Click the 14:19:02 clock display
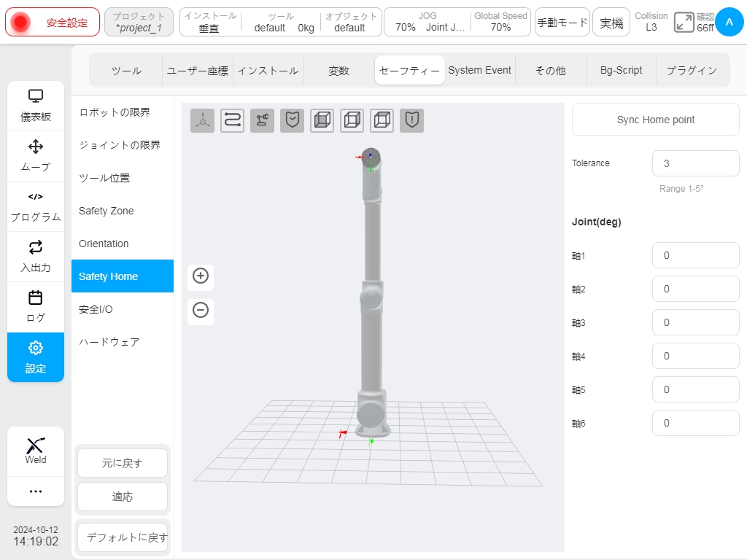 [x=36, y=542]
